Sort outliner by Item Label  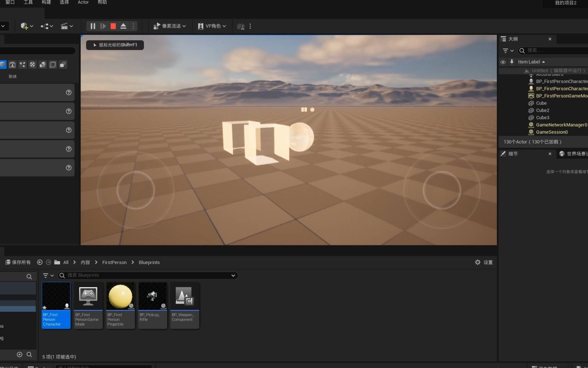tap(531, 62)
